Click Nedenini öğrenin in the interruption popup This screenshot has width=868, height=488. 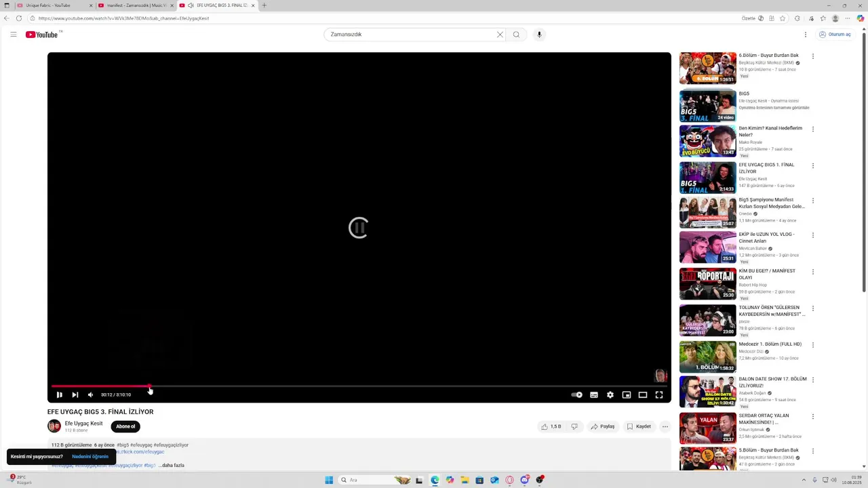tap(90, 456)
